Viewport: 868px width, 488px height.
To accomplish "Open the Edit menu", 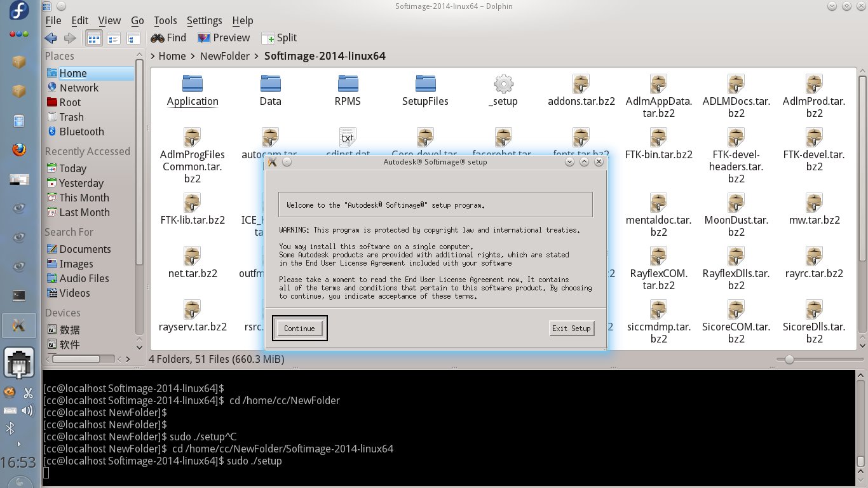I will click(x=79, y=20).
